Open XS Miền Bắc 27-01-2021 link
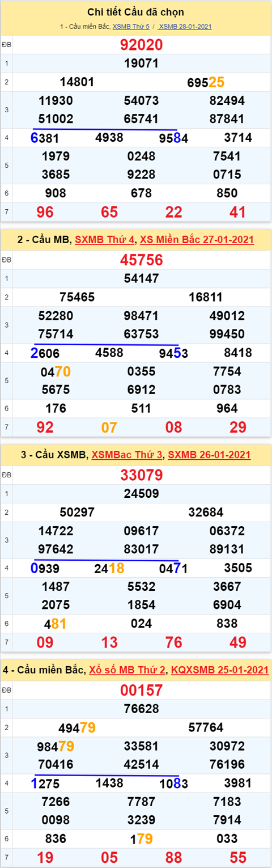This screenshot has height=868, width=272. click(x=197, y=240)
